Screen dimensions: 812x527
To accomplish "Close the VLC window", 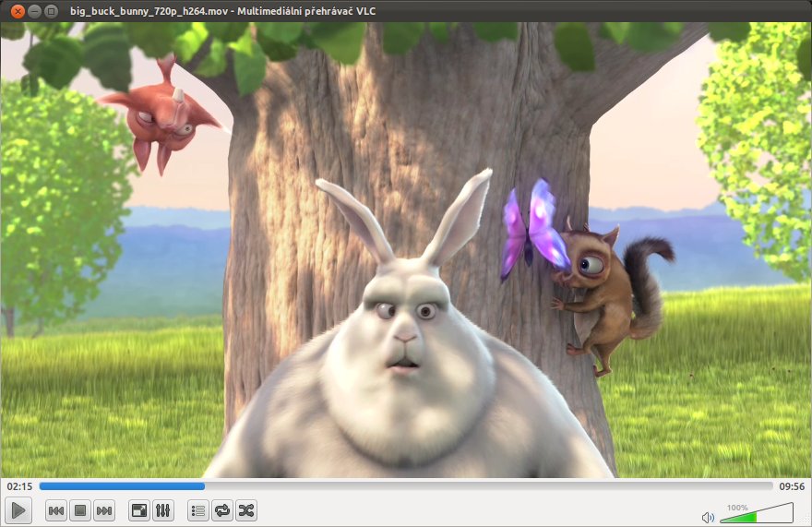I will 18,11.
